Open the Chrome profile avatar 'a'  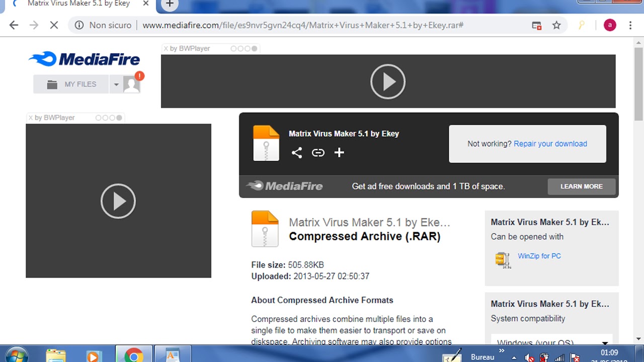click(610, 25)
